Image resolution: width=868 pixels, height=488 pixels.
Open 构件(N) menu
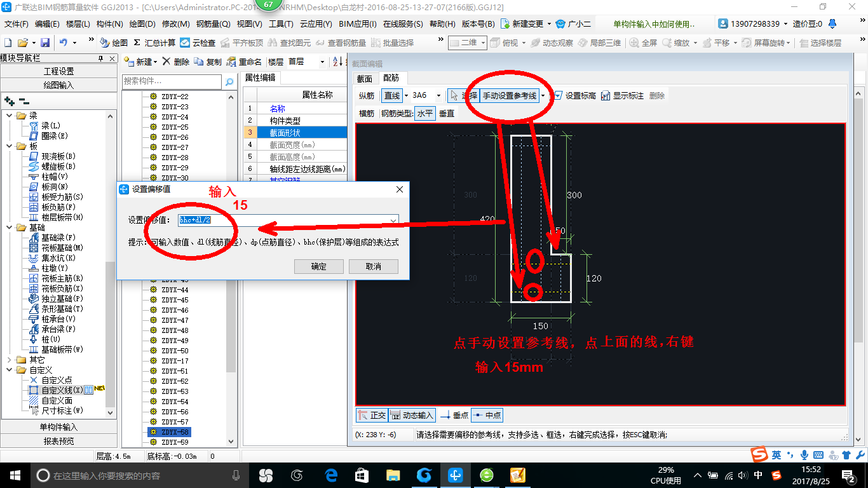tap(110, 24)
